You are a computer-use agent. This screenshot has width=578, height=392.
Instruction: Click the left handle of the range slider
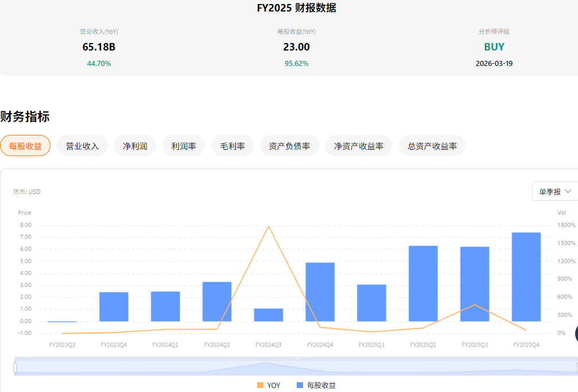pos(15,367)
